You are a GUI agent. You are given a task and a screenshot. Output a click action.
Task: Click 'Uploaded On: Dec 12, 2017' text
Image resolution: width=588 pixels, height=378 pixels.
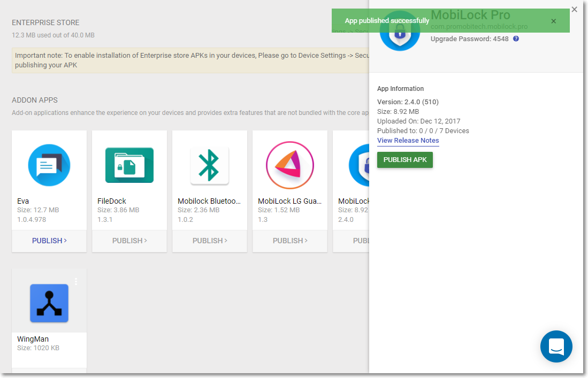[x=418, y=121]
